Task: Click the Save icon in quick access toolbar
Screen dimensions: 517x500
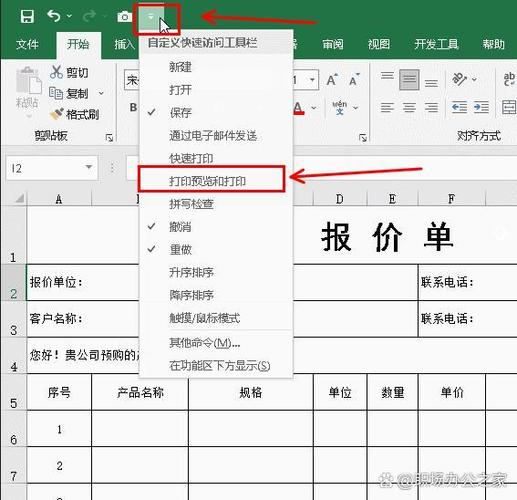Action: tap(27, 16)
